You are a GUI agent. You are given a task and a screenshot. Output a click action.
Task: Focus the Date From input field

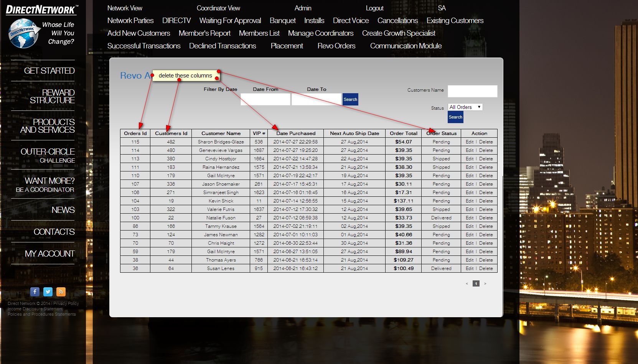265,99
